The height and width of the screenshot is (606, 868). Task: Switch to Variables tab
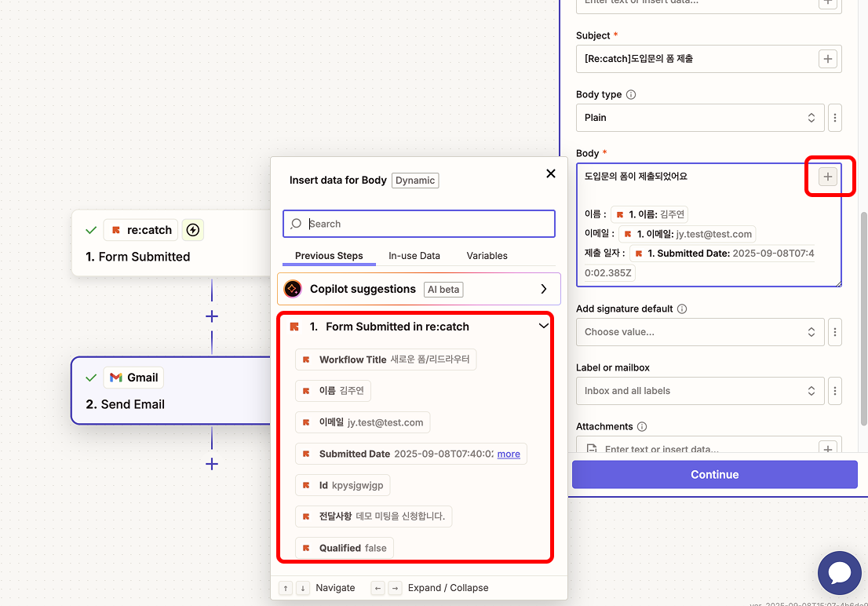(487, 256)
